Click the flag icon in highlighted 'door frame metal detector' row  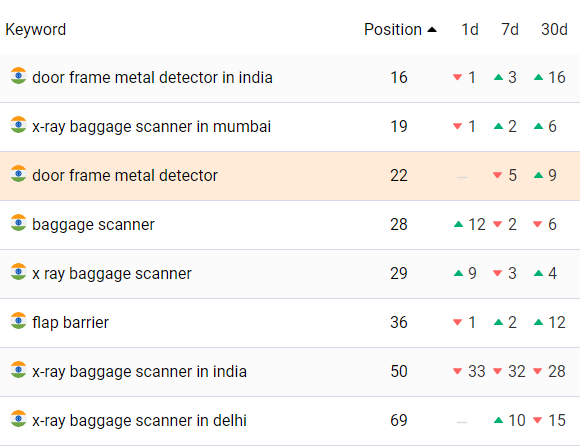coord(18,174)
